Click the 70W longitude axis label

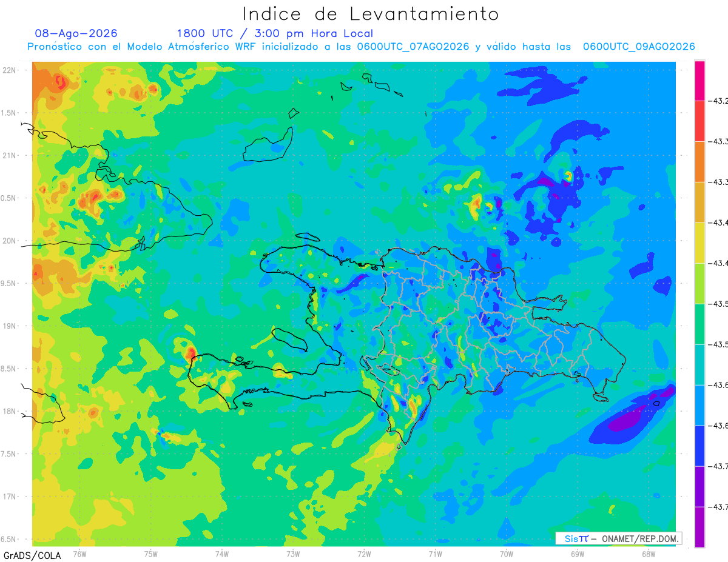click(507, 554)
